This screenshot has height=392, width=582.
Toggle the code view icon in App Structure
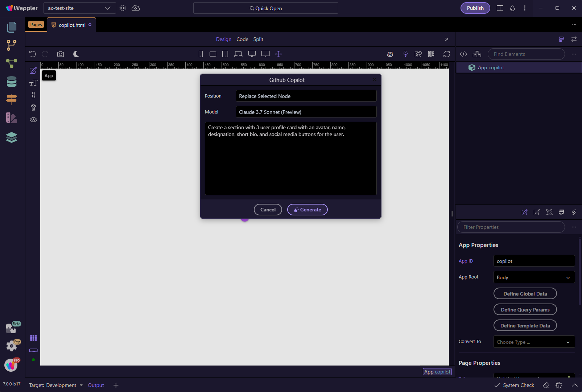[x=463, y=54]
